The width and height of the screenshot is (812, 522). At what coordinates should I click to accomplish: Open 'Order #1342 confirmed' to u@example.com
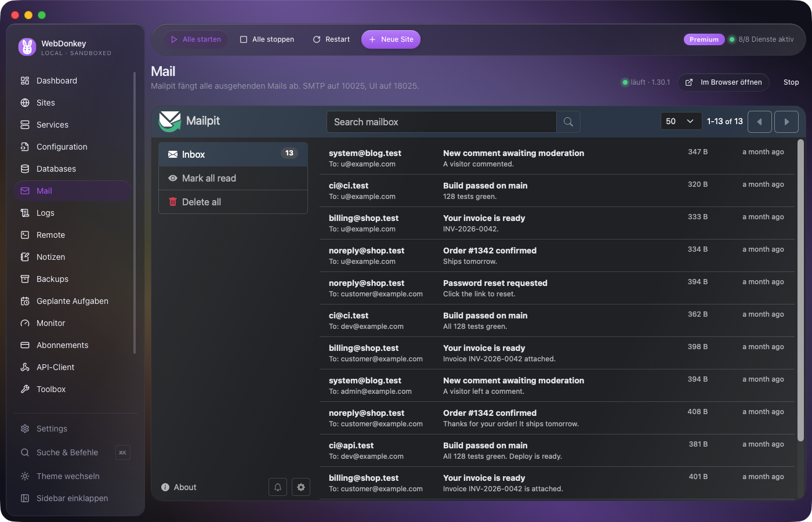tap(558, 256)
